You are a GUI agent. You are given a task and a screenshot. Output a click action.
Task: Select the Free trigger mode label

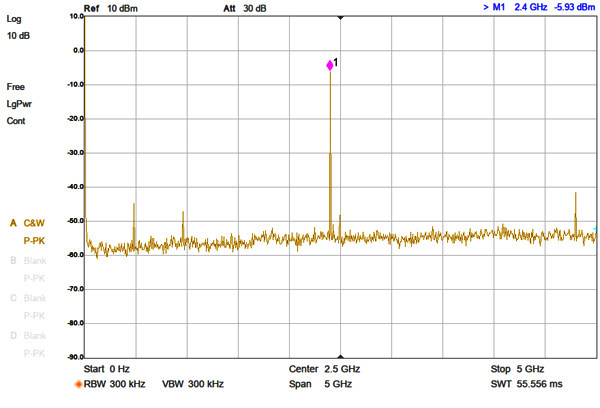16,87
